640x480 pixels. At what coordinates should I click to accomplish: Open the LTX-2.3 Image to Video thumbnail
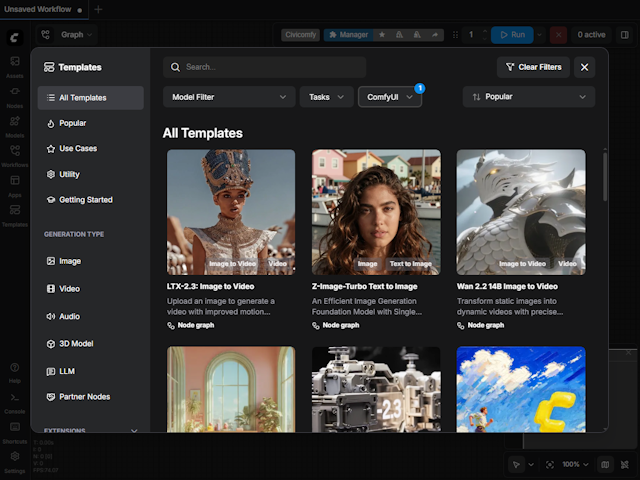coord(231,212)
